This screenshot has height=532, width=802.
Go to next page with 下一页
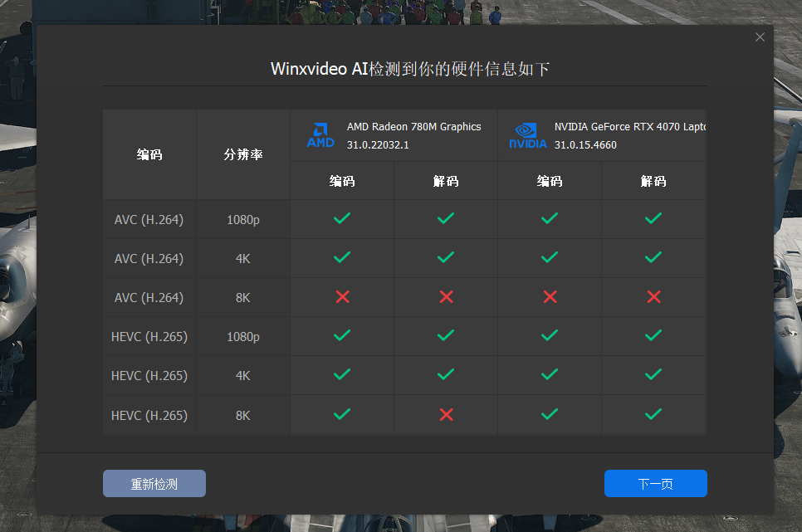656,483
